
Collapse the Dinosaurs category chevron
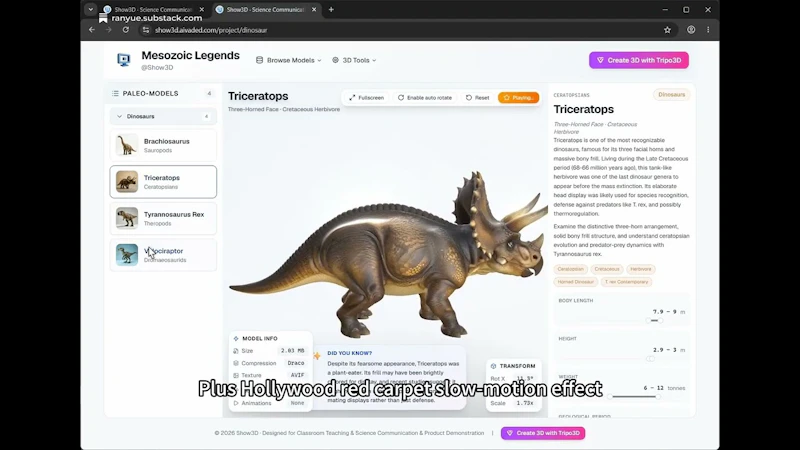119,116
